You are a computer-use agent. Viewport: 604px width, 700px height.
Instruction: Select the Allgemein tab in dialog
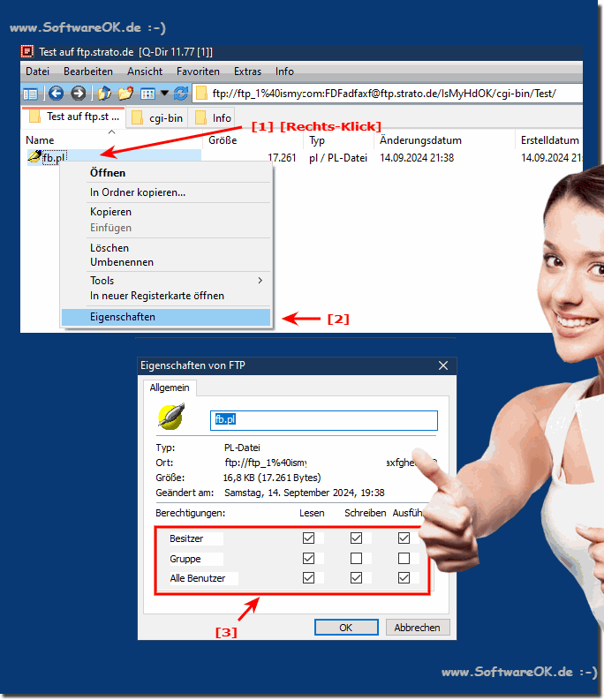coord(170,388)
